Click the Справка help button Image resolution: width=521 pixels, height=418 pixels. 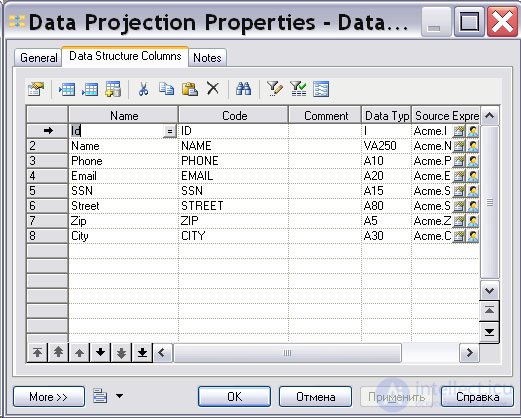pyautogui.click(x=477, y=397)
